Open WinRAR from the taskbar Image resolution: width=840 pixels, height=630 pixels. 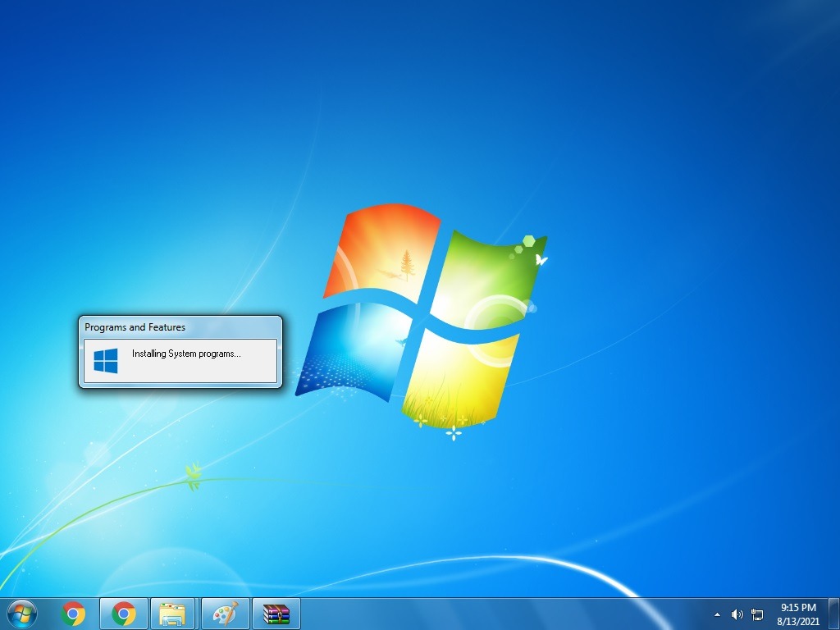pos(276,614)
